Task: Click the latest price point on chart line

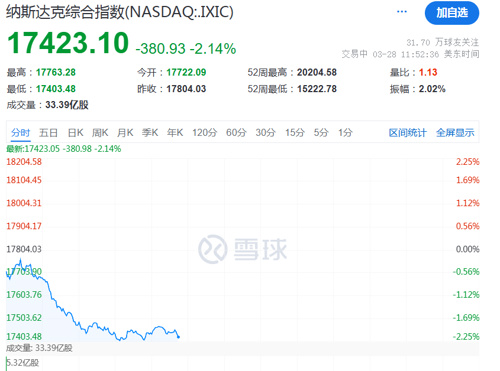Action: [x=178, y=337]
